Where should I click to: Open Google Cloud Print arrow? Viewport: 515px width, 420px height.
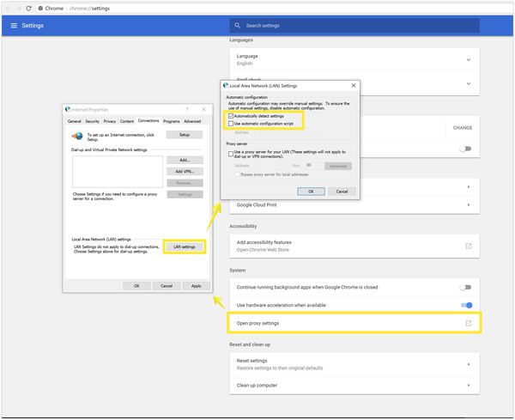[469, 204]
